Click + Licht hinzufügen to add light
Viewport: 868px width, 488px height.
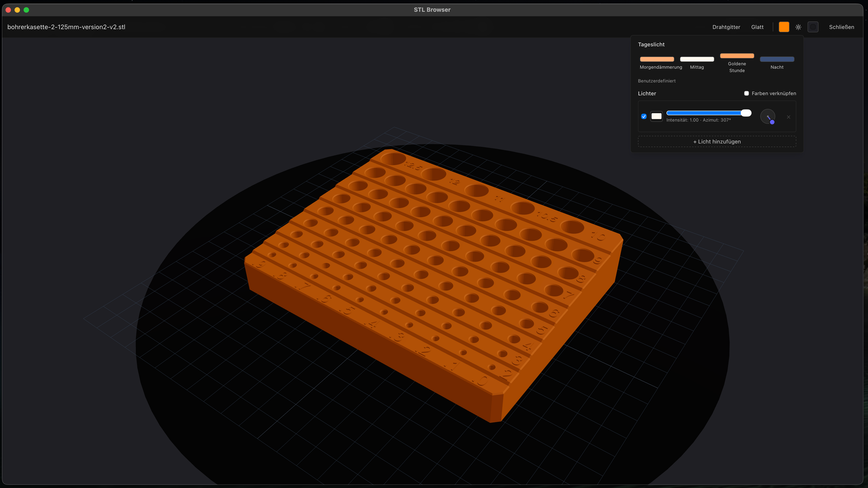[x=717, y=142]
